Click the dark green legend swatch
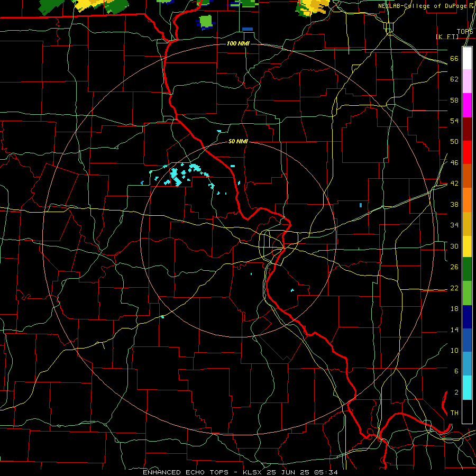Viewport: 476px width, 476px height. coord(467,269)
